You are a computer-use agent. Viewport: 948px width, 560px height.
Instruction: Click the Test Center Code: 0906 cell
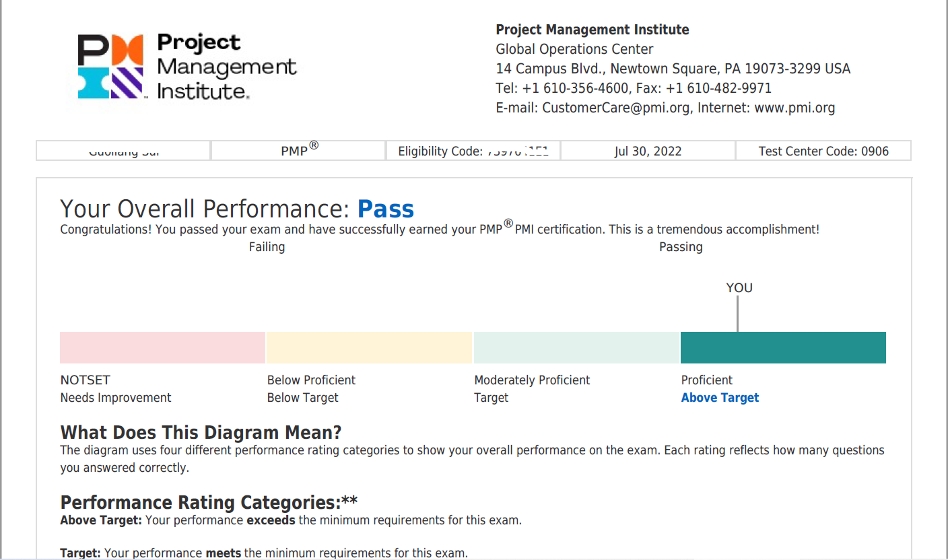pyautogui.click(x=823, y=151)
